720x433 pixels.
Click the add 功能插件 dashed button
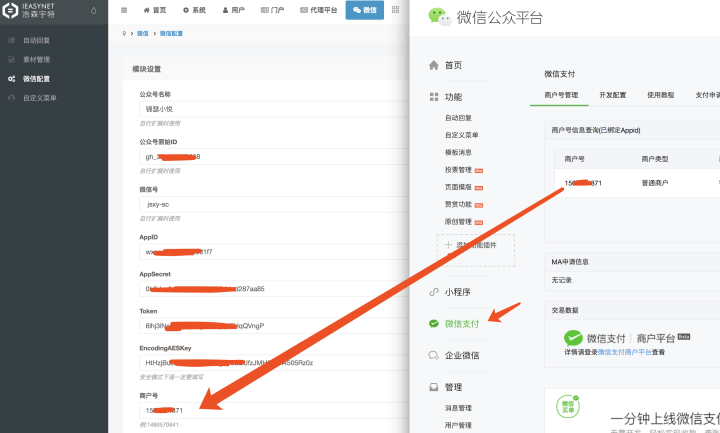476,250
